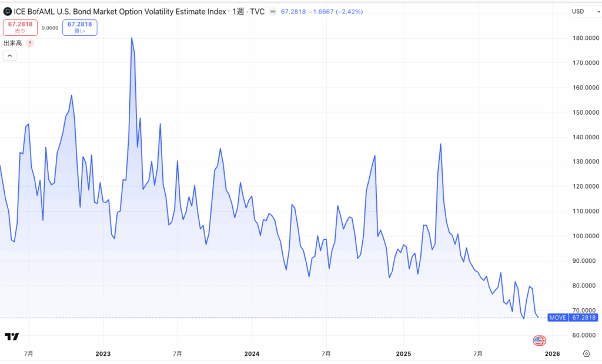The image size is (602, 364).
Task: Open the TradingView logo at bottom left
Action: (x=12, y=336)
